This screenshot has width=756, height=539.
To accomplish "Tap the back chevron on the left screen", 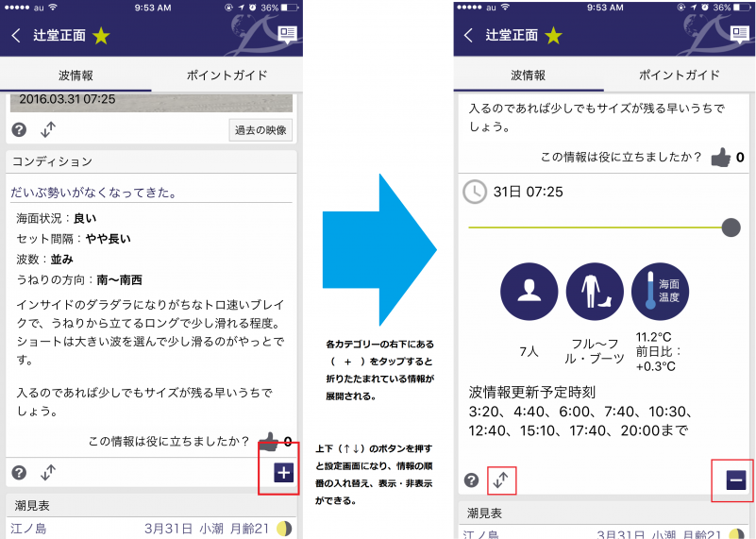I will coord(15,36).
